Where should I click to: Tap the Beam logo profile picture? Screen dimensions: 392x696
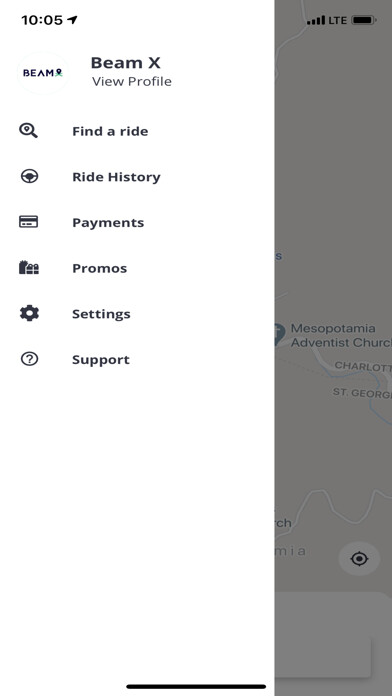43,73
